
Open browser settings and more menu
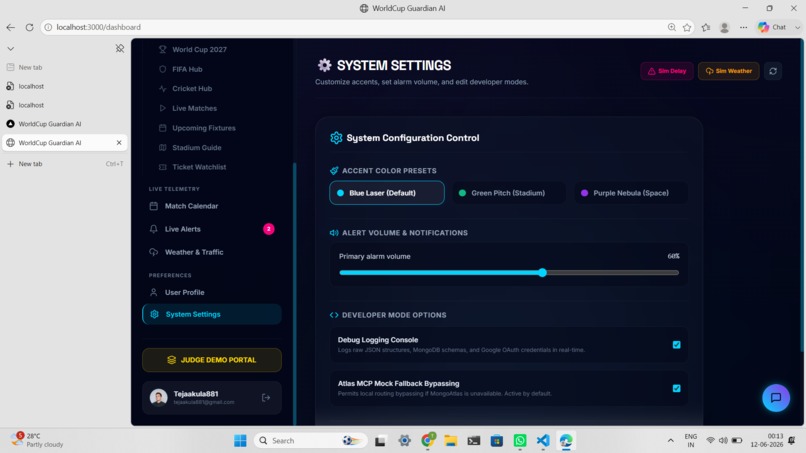(x=743, y=27)
